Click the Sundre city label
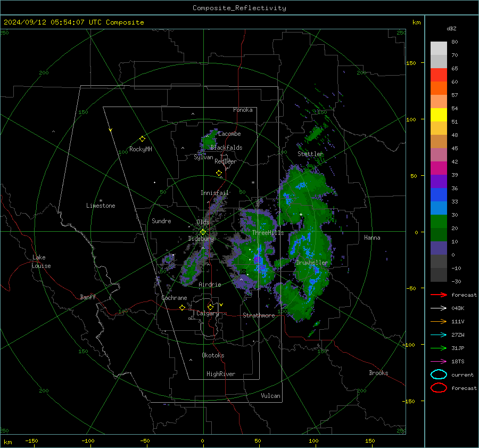This screenshot has height=448, width=479. 161,221
